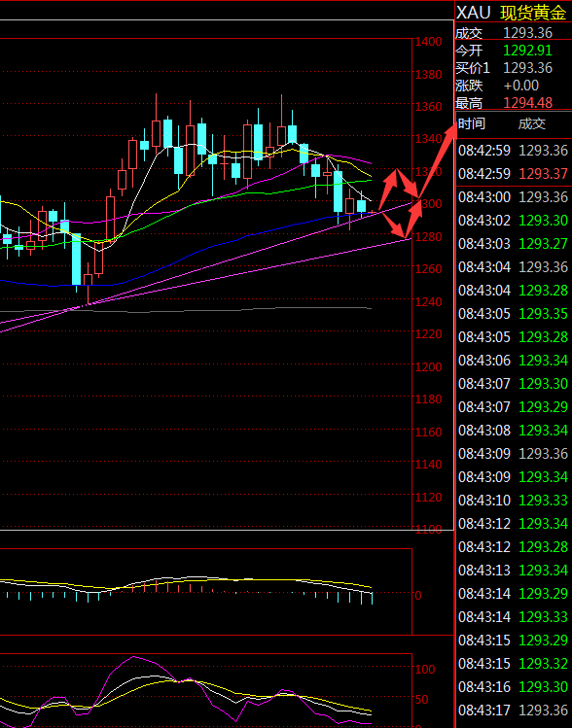Click the 成交 column header in tick list
The image size is (572, 728).
coord(532,123)
